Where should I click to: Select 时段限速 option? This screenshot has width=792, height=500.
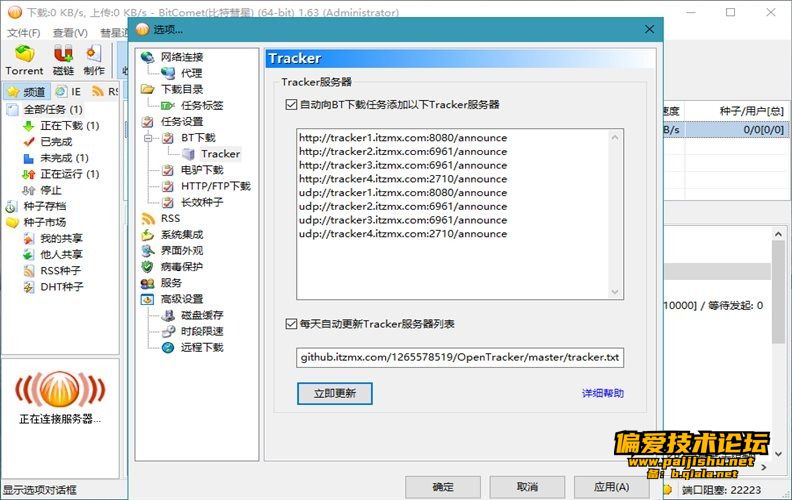202,331
